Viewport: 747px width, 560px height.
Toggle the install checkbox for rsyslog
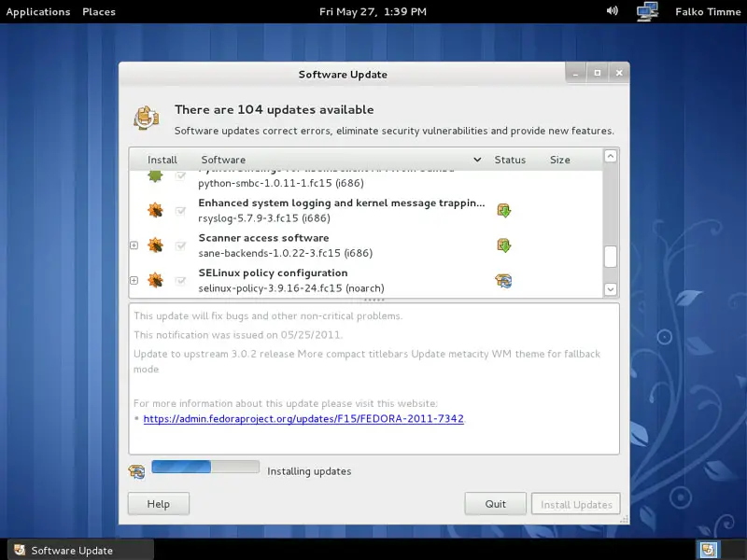tap(180, 211)
